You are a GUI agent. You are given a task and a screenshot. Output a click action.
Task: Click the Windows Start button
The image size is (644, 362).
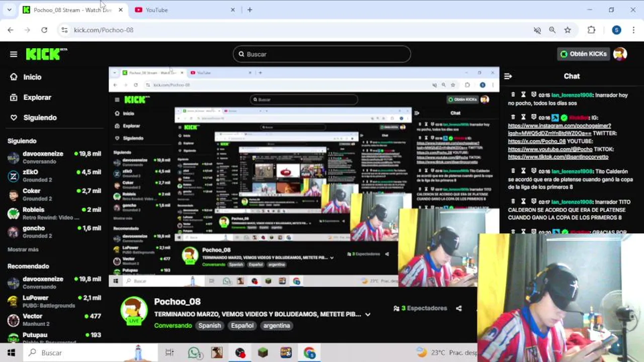click(x=11, y=352)
